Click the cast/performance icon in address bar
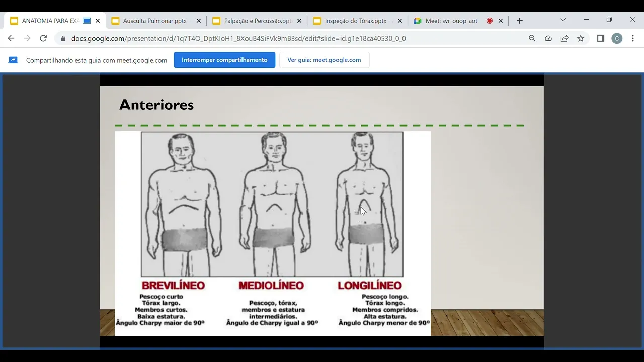Screen dimensions: 644x362 tap(548, 38)
